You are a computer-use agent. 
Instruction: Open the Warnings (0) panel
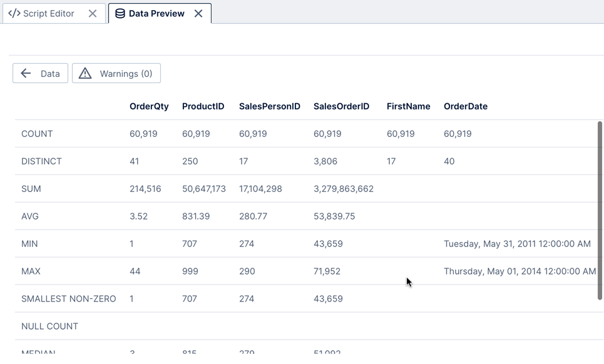click(x=116, y=73)
